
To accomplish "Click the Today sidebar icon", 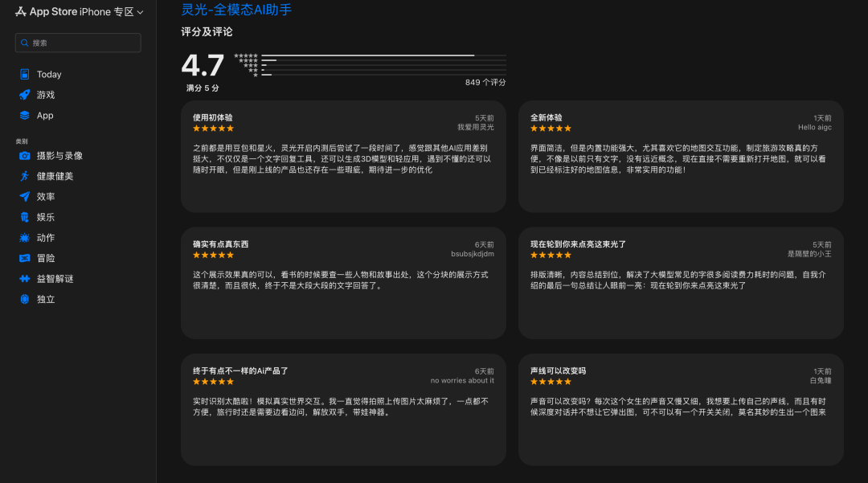I will pos(24,74).
